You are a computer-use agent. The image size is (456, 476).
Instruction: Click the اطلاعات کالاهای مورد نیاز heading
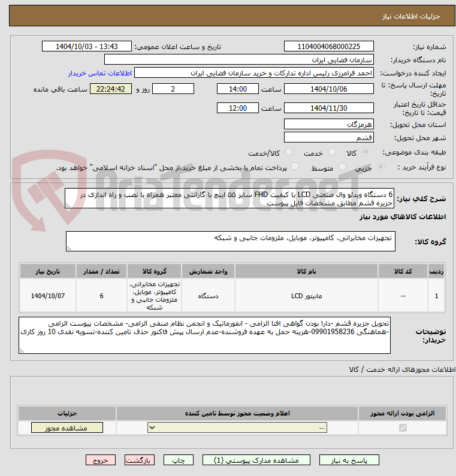403,217
